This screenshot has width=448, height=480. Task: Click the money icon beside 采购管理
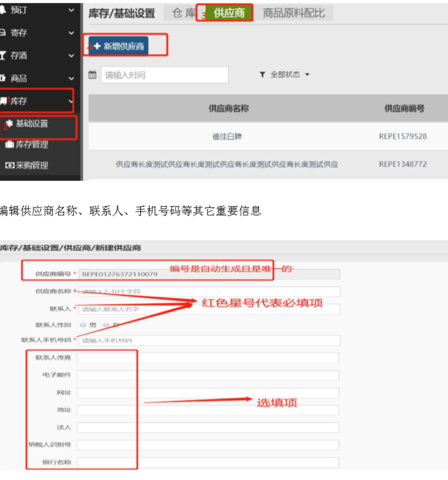[x=9, y=166]
